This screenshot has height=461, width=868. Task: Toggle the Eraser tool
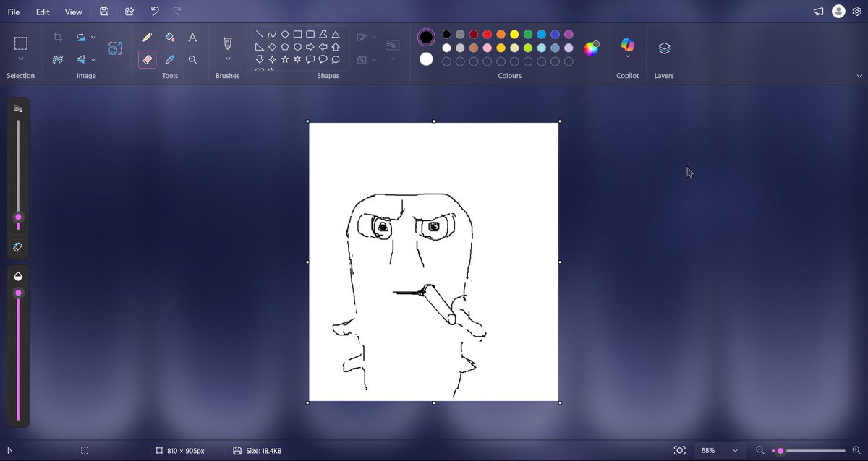click(148, 59)
